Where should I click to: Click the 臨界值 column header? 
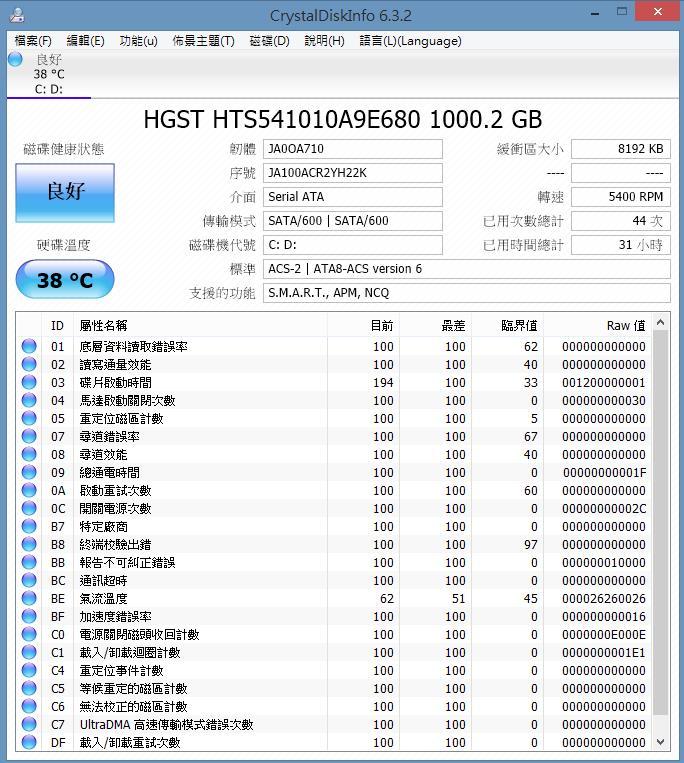pyautogui.click(x=507, y=325)
